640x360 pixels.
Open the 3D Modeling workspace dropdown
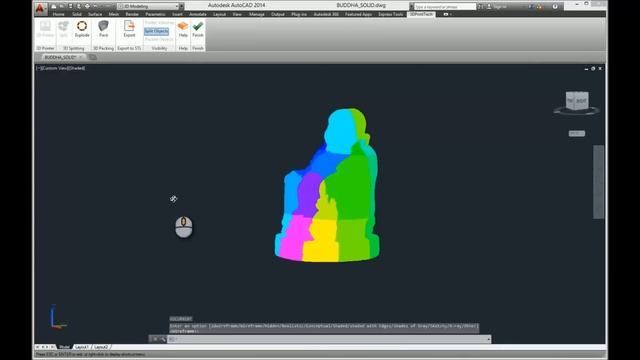[149, 6]
